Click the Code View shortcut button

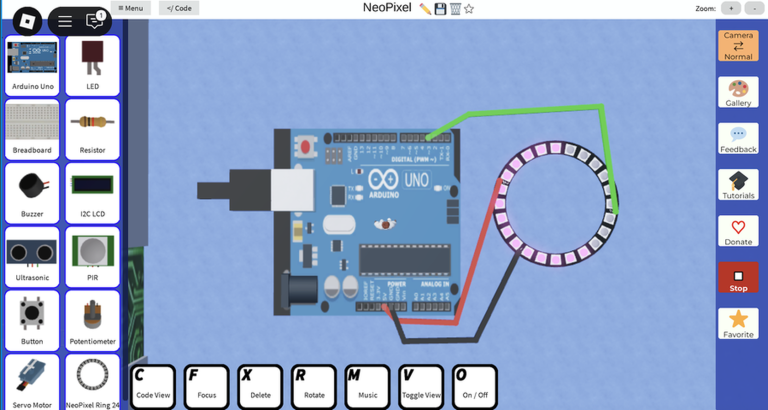[153, 387]
